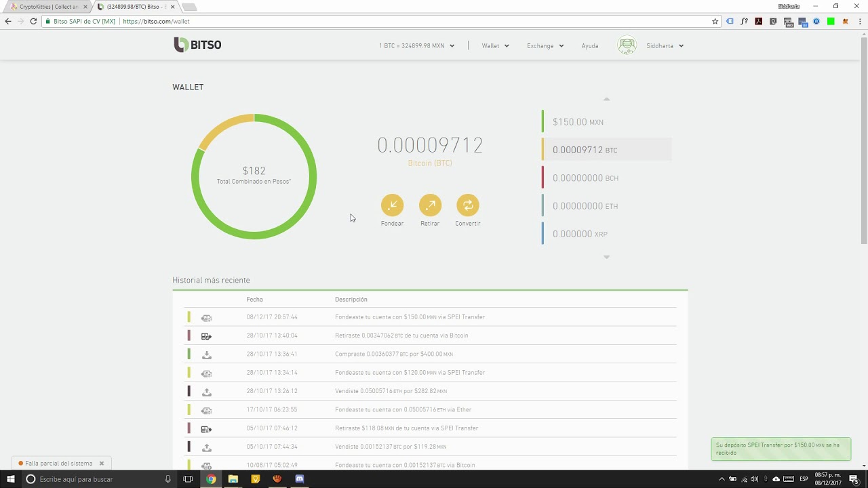The width and height of the screenshot is (868, 488).
Task: Open the Ayuda help menu item
Action: pyautogui.click(x=590, y=46)
